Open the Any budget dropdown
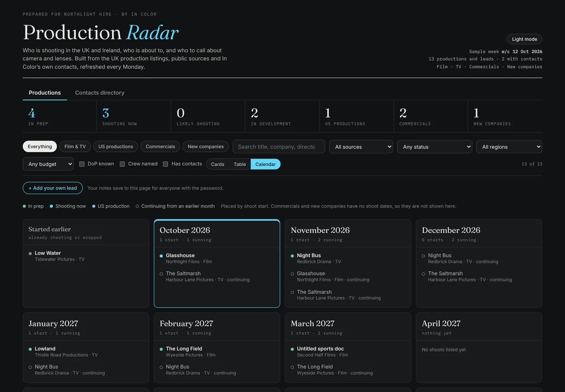This screenshot has height=392, width=565. [48, 164]
